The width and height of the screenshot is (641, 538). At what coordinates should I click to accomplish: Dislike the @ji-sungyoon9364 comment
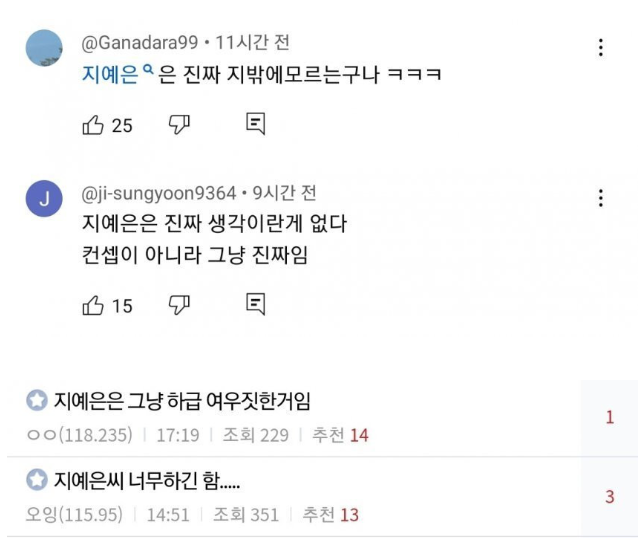tap(180, 304)
